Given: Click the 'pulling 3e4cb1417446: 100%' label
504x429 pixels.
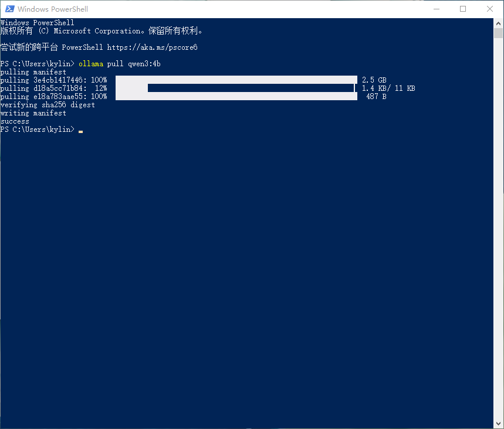Looking at the screenshot, I should 53,80.
